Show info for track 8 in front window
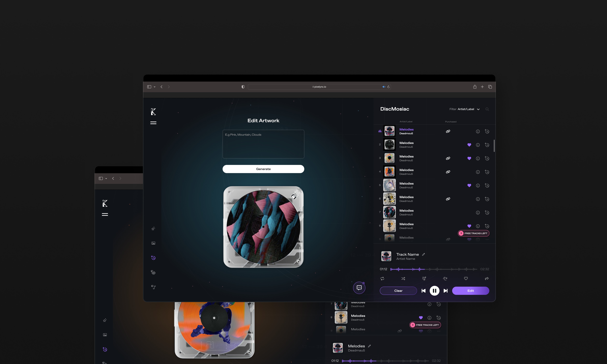This screenshot has width=607, height=364. pyautogui.click(x=478, y=226)
